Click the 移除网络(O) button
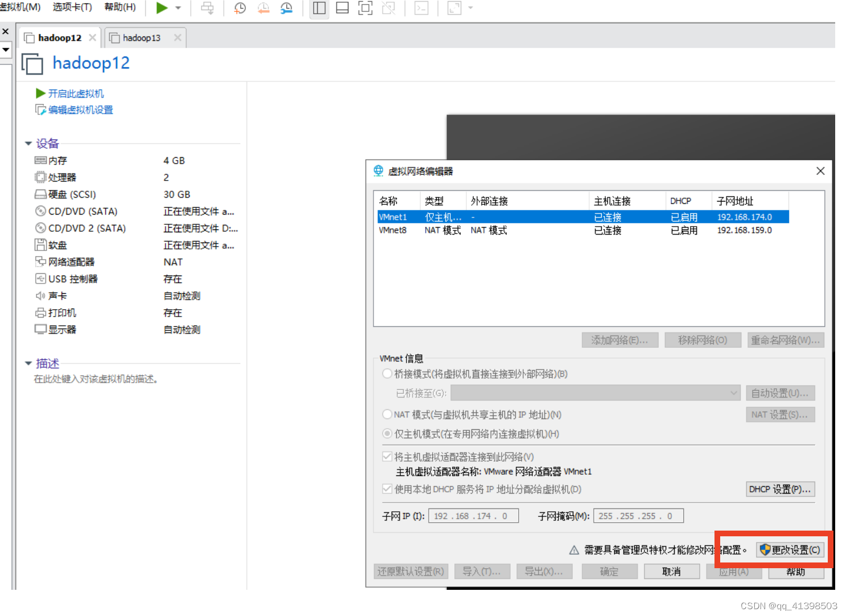 703,340
